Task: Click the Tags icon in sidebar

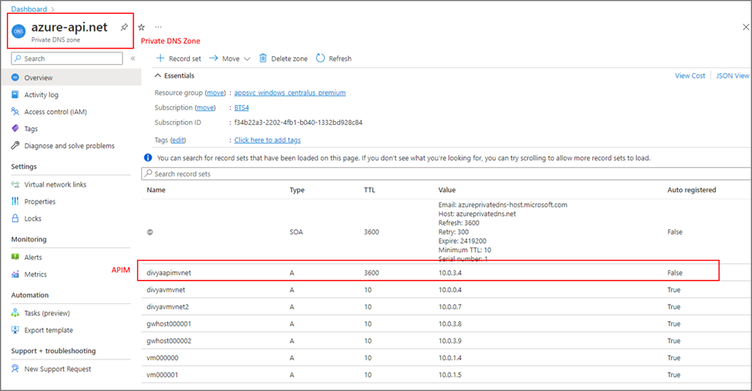Action: click(x=15, y=129)
